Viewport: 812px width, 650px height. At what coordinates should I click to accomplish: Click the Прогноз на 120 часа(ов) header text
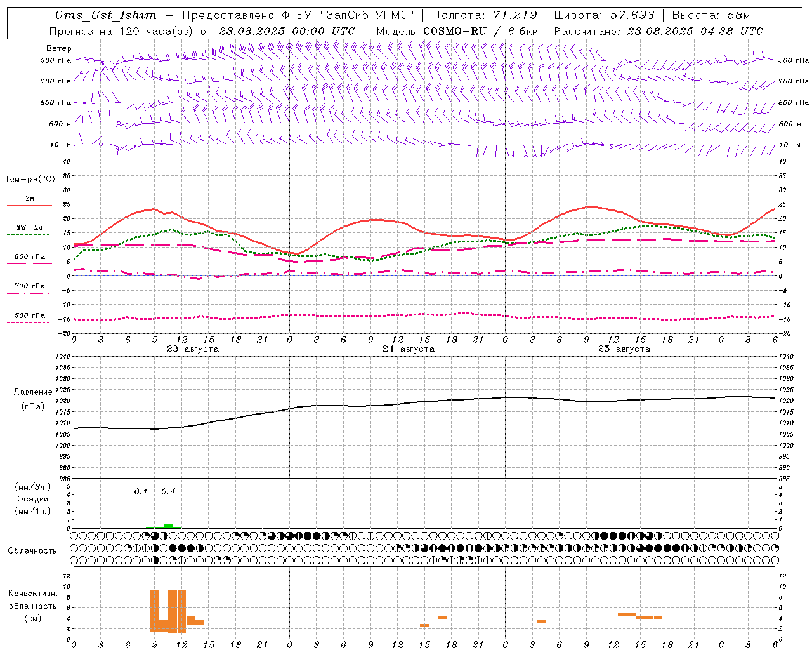coord(121,31)
